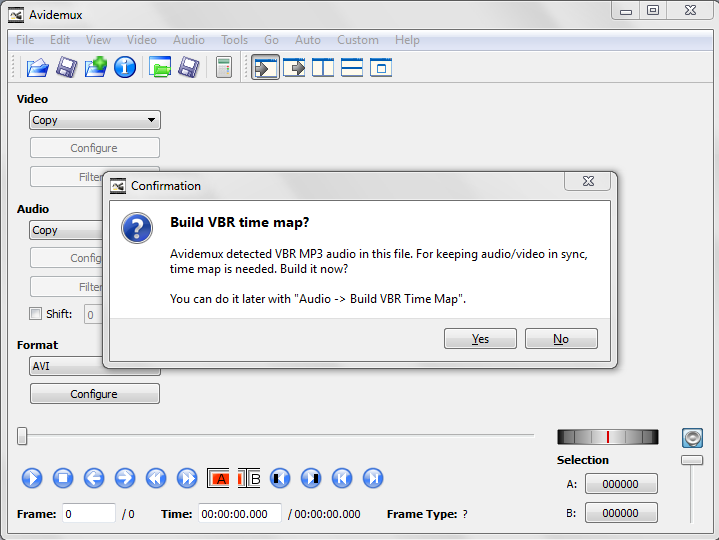Jump to next keyframe double-arrow

pos(187,478)
